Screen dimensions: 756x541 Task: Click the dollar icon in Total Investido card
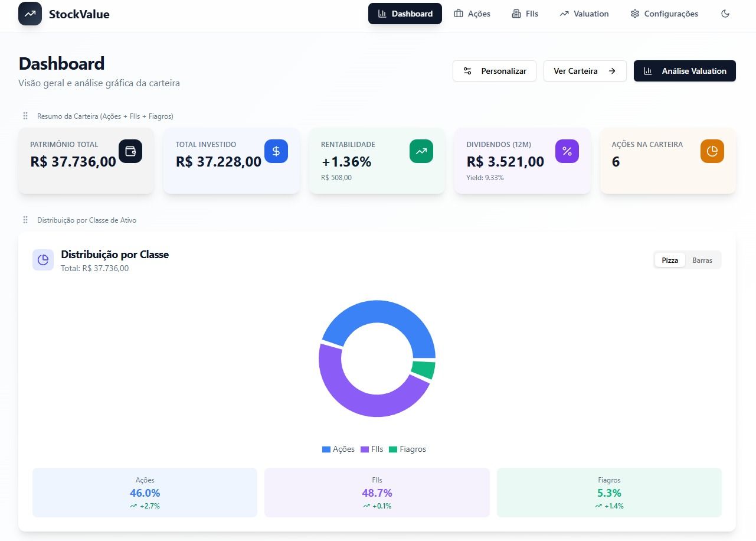pyautogui.click(x=276, y=151)
